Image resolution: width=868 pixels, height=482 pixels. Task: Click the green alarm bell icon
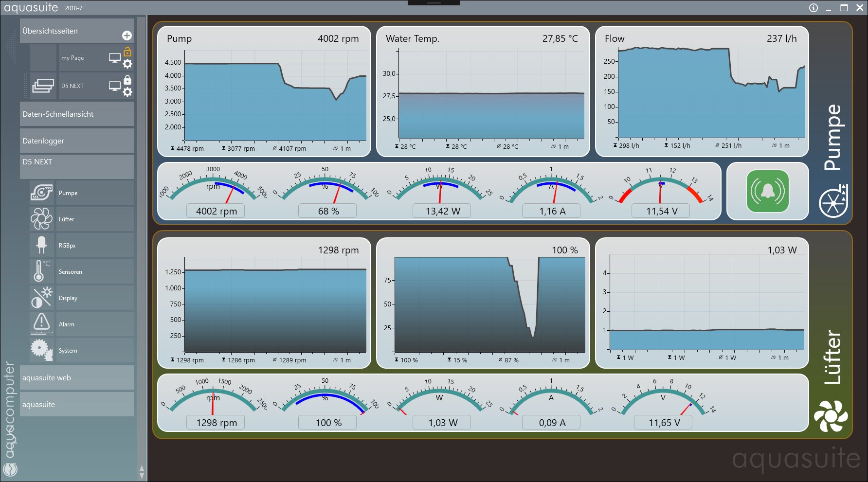pyautogui.click(x=767, y=191)
